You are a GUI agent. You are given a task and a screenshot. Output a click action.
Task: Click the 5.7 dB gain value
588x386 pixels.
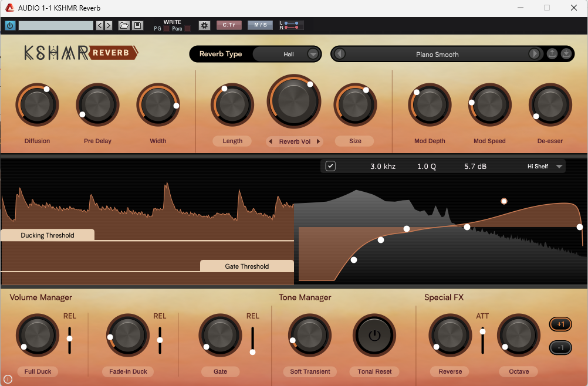pyautogui.click(x=475, y=167)
